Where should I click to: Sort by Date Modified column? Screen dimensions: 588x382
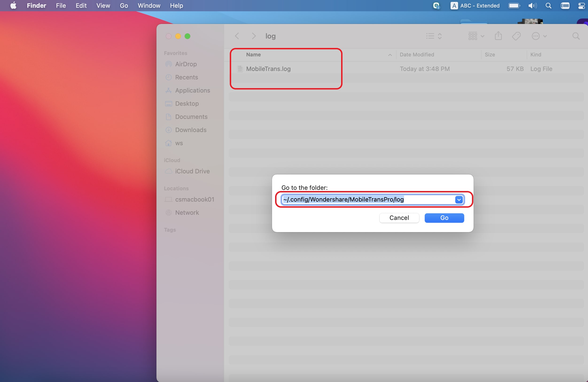point(417,55)
